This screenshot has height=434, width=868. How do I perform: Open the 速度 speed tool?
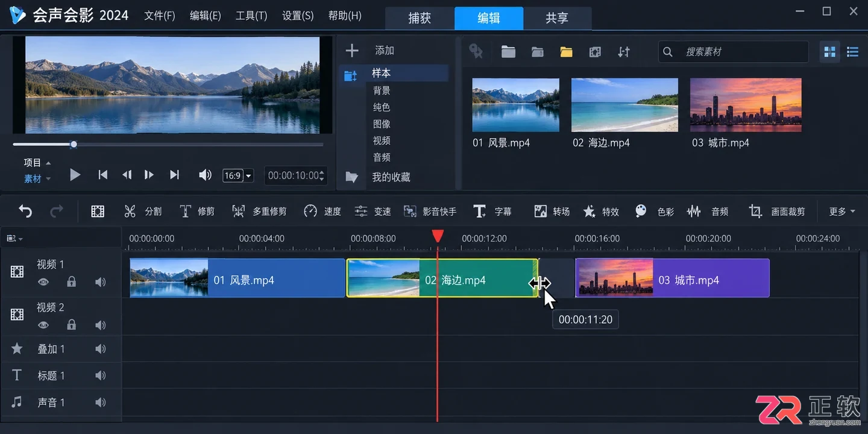point(322,211)
